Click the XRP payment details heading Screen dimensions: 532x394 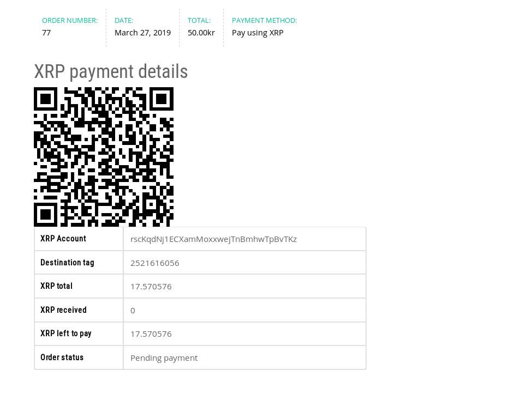click(x=111, y=72)
